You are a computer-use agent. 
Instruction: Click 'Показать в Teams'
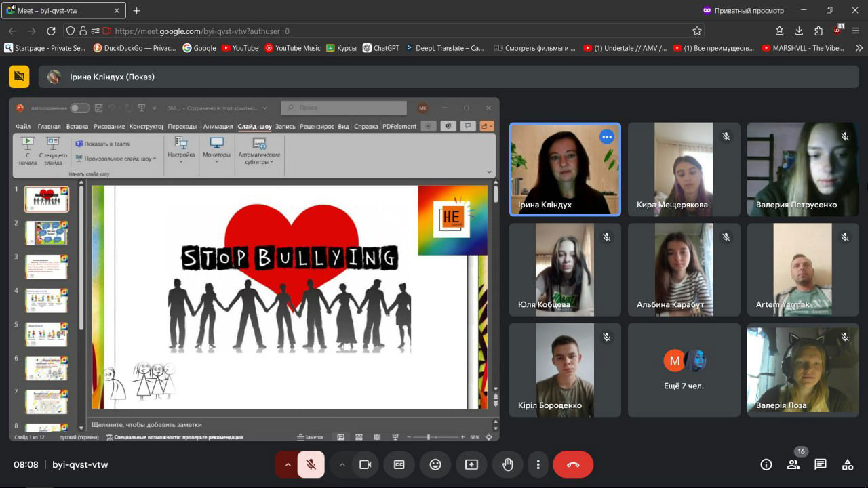pyautogui.click(x=102, y=144)
